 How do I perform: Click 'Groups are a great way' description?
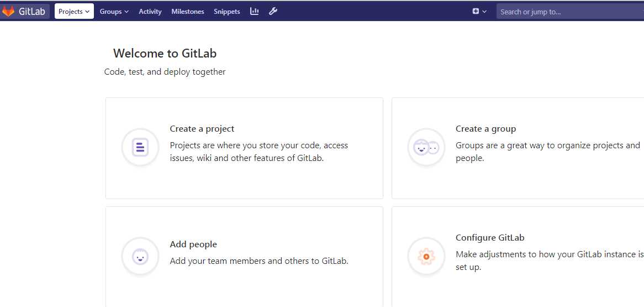548,152
